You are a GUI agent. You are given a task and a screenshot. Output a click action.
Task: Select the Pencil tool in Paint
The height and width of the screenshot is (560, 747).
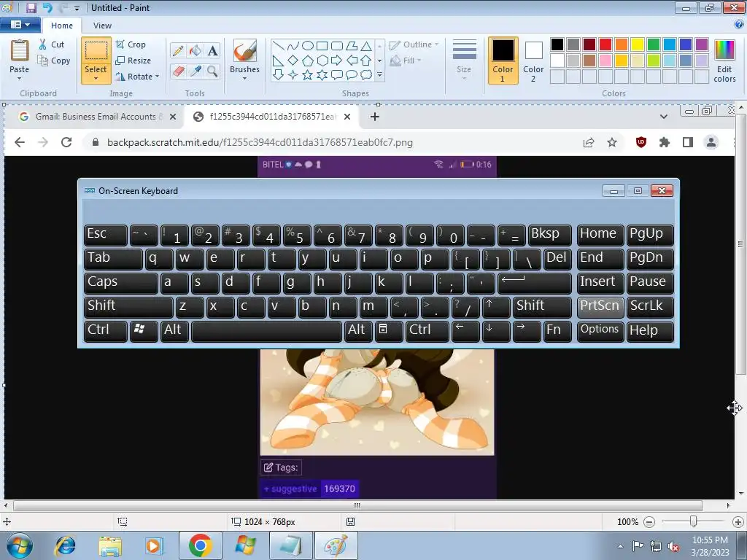(x=178, y=50)
